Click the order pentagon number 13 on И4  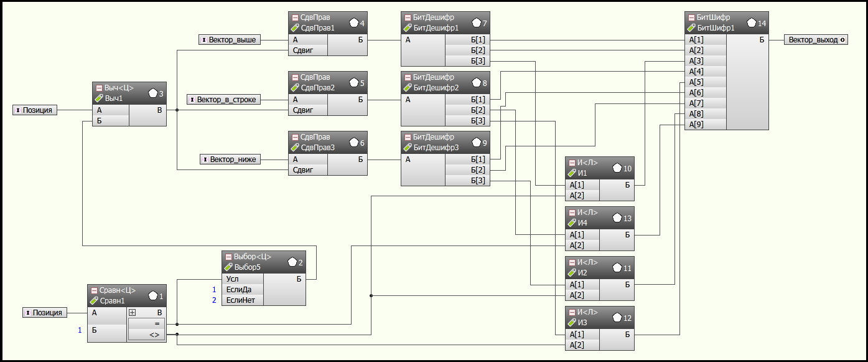coord(617,217)
